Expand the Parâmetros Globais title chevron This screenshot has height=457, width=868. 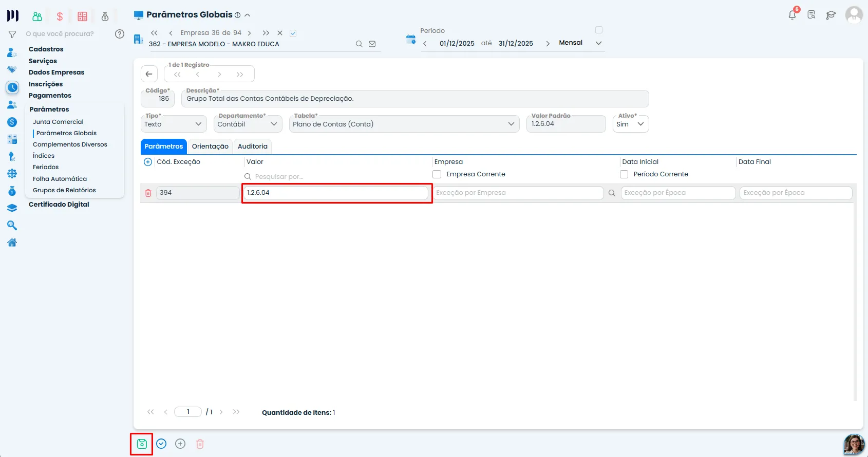point(248,15)
